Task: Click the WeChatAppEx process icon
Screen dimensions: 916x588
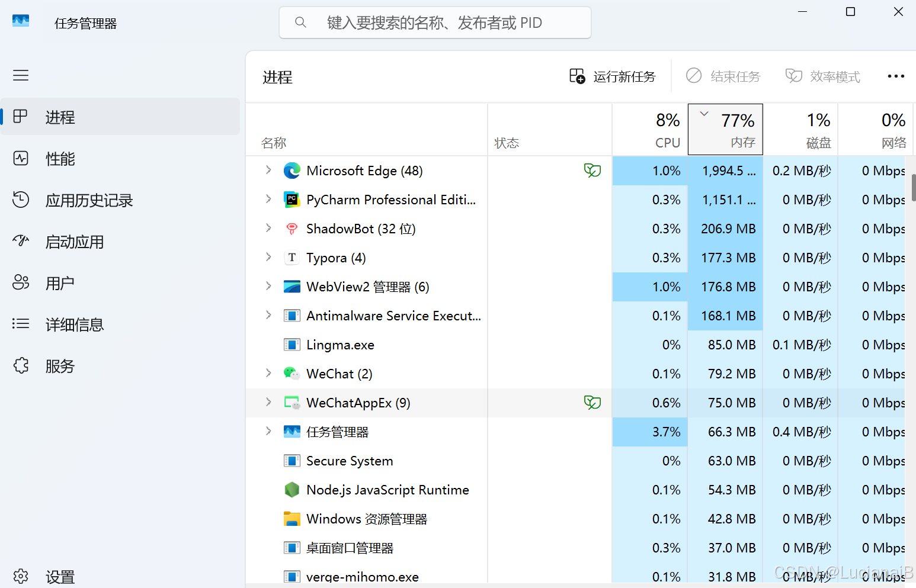Action: pyautogui.click(x=292, y=403)
